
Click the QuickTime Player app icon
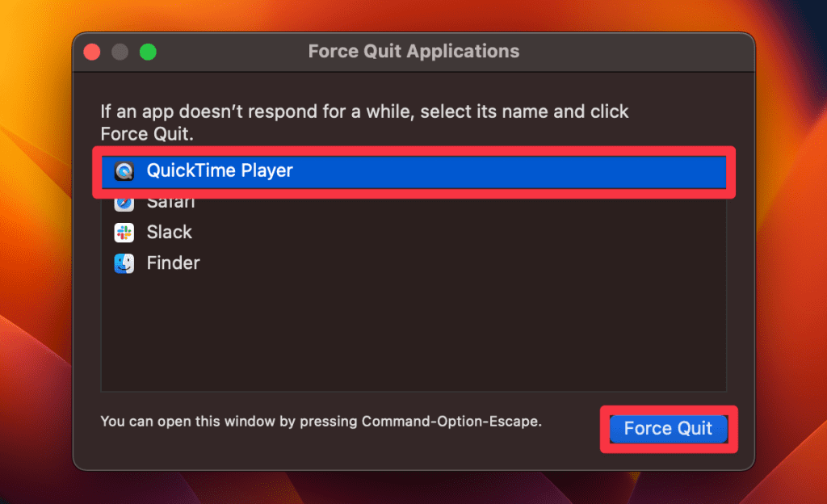[x=124, y=171]
